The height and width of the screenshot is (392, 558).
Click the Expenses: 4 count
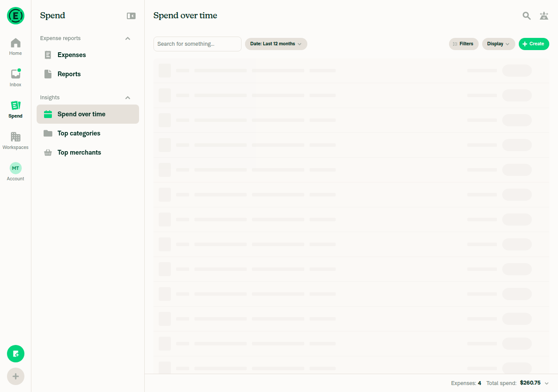(466, 383)
